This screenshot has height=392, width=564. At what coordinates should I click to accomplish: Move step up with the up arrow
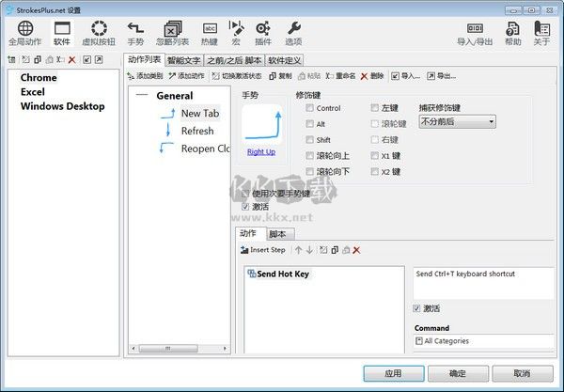298,250
